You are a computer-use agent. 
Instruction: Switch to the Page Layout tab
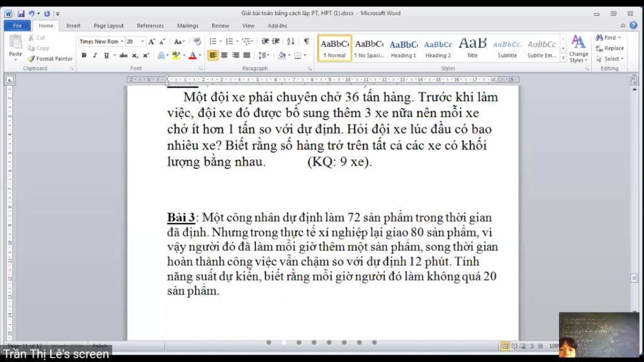click(x=108, y=25)
